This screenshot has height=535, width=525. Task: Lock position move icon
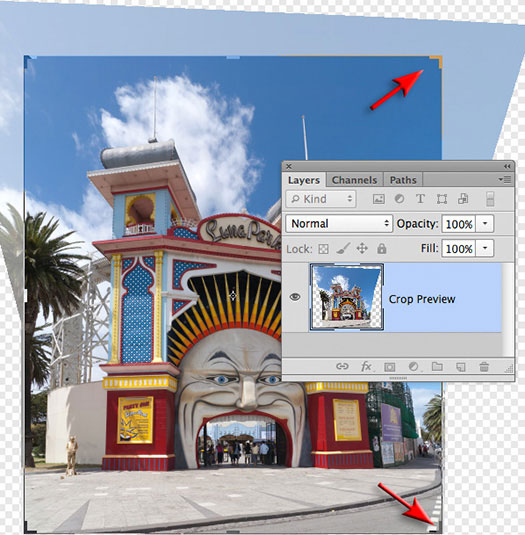coord(362,248)
